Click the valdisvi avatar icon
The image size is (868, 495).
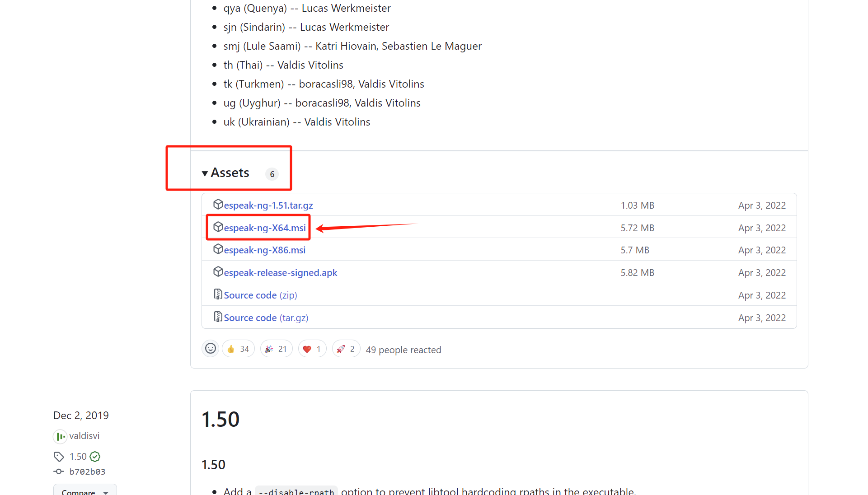pyautogui.click(x=60, y=436)
